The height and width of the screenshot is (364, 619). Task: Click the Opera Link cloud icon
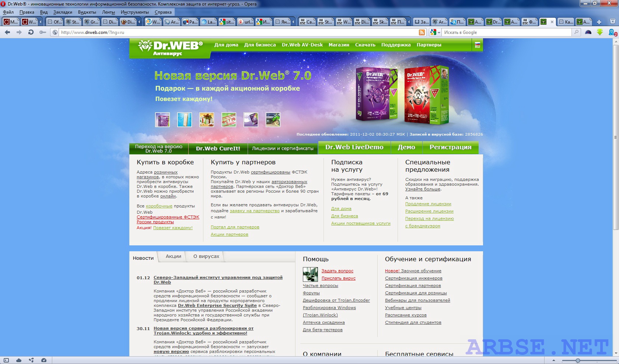click(19, 360)
